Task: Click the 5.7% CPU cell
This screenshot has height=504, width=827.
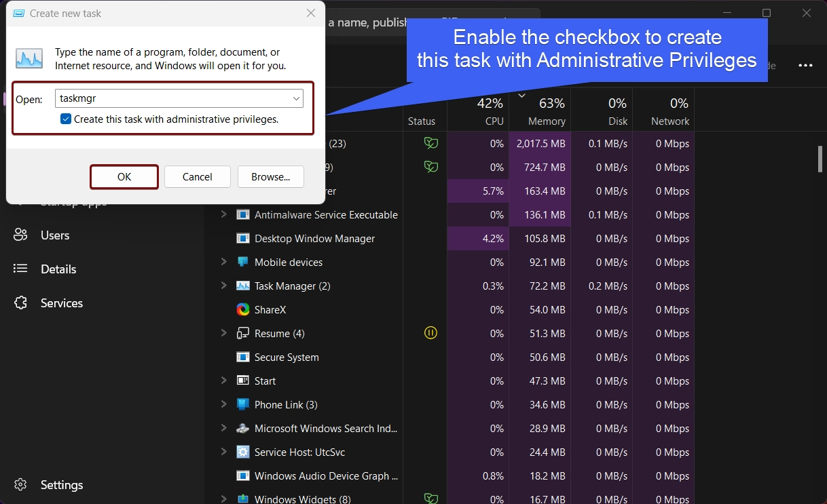Action: point(478,191)
